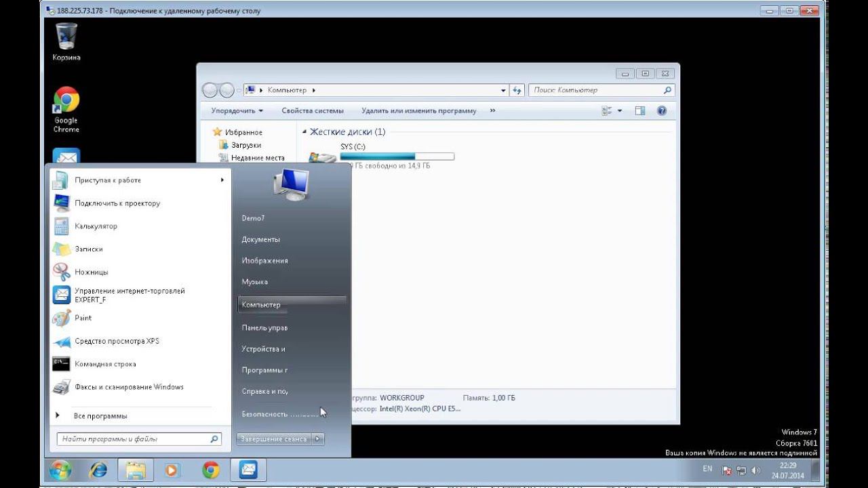Focus the Найти программы и файлы search field
This screenshot has height=488, width=868.
139,439
